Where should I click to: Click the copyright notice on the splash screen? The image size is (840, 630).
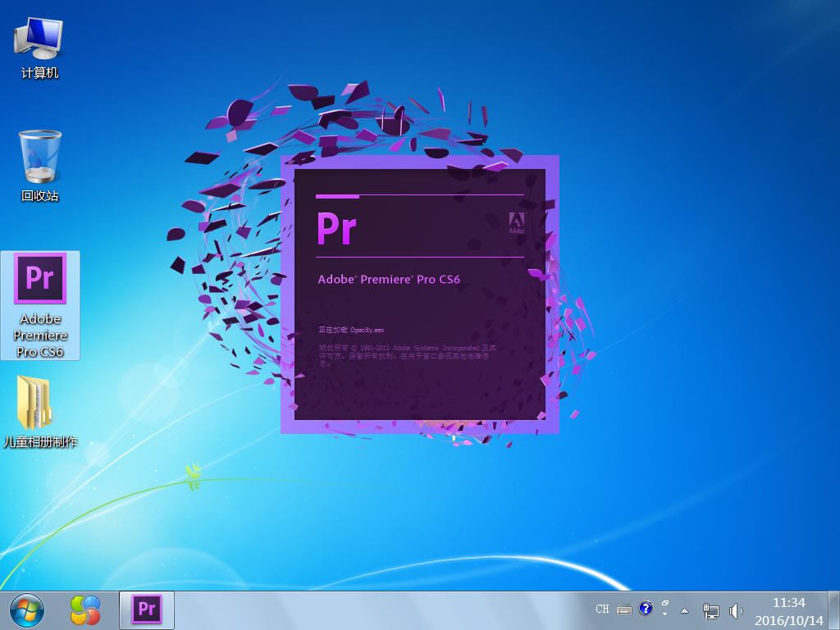(408, 356)
